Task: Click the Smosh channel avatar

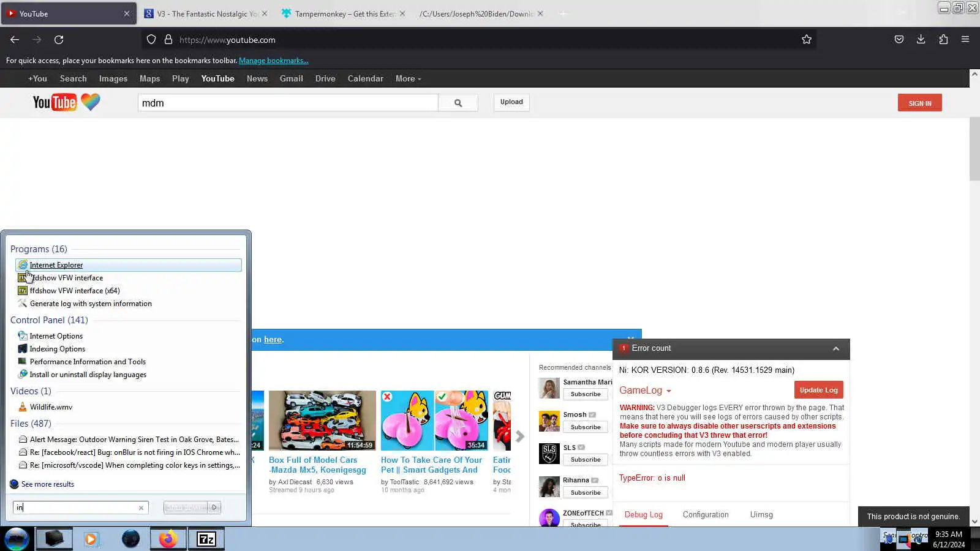Action: pos(549,421)
